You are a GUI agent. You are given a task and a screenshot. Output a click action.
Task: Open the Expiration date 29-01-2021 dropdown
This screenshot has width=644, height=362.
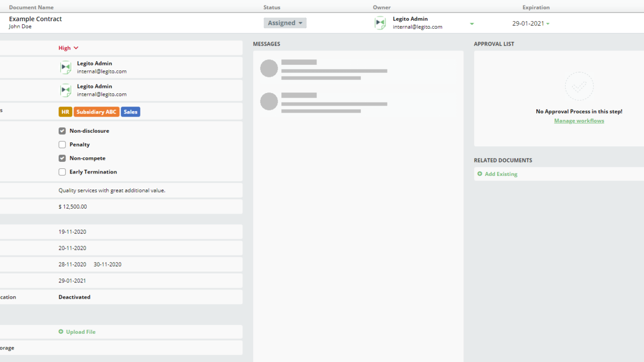coord(531,24)
